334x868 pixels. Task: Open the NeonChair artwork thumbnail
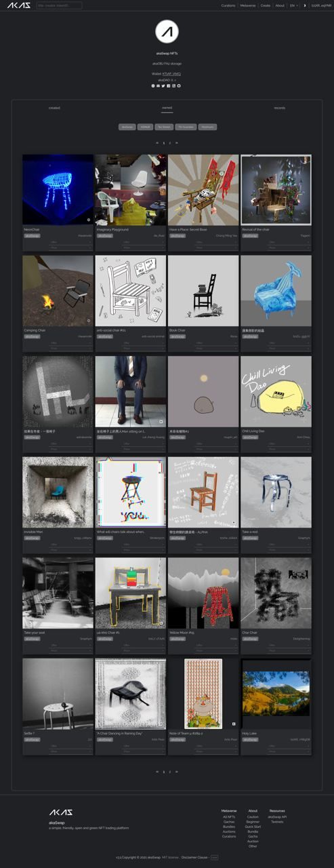point(58,189)
